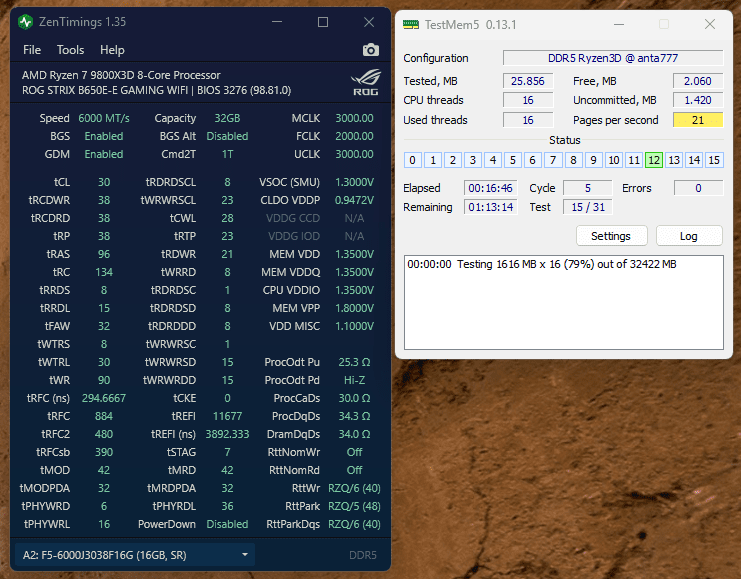Click thread status box 10 in TestMem5

(614, 160)
